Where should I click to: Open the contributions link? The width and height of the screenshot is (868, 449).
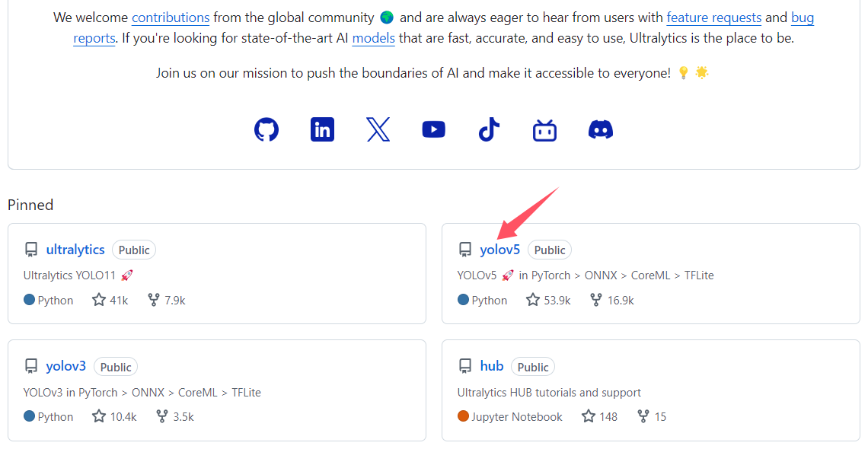point(171,18)
